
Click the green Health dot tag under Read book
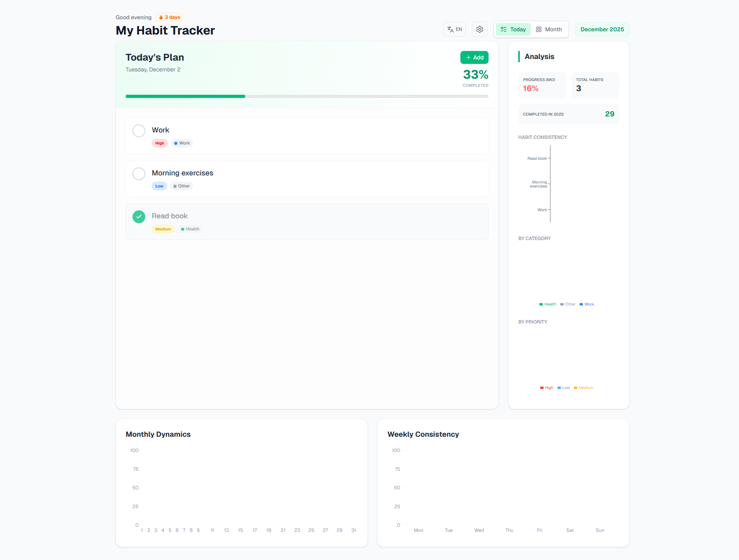coord(190,229)
